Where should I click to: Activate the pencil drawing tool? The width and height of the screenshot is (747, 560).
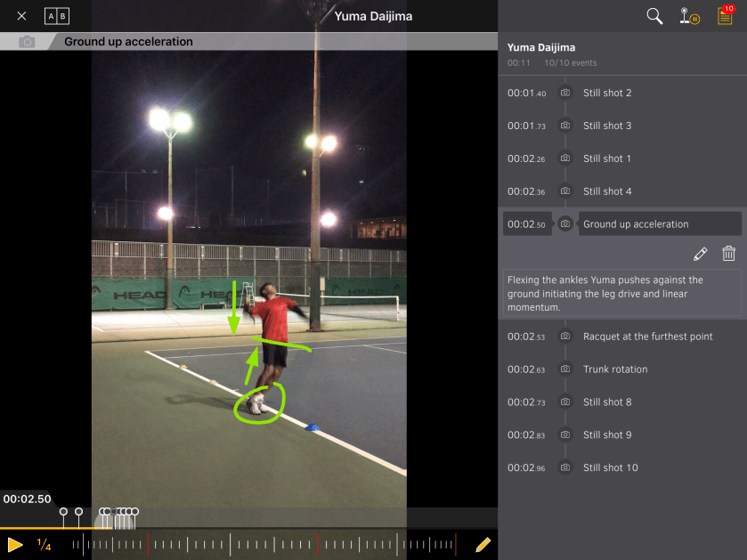tap(483, 544)
